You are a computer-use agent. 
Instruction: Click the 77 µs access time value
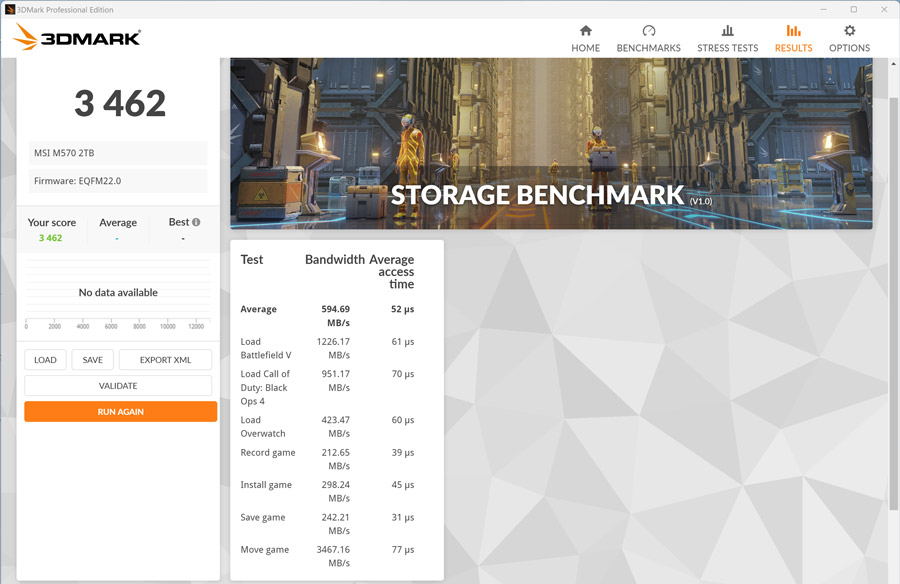pos(402,550)
